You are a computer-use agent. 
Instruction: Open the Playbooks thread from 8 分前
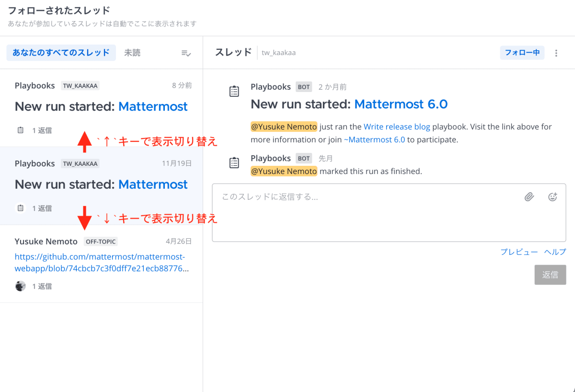101,108
